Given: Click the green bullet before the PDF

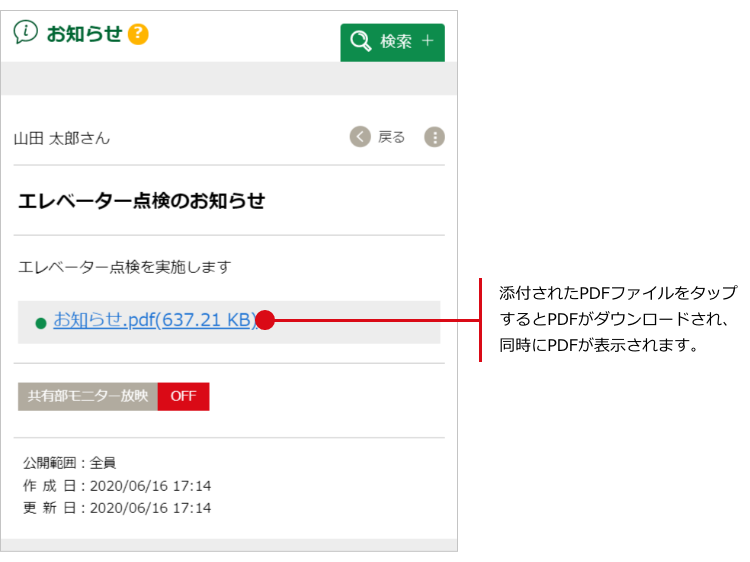Looking at the screenshot, I should [41, 323].
